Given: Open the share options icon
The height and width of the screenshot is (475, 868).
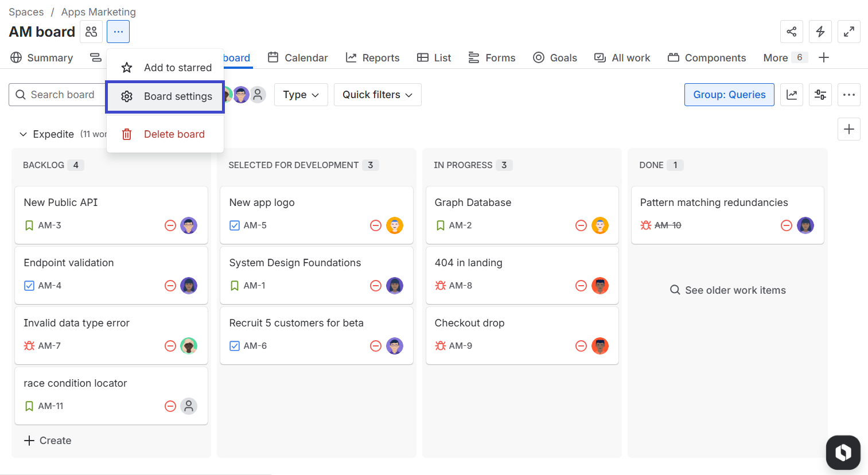Looking at the screenshot, I should pyautogui.click(x=792, y=32).
